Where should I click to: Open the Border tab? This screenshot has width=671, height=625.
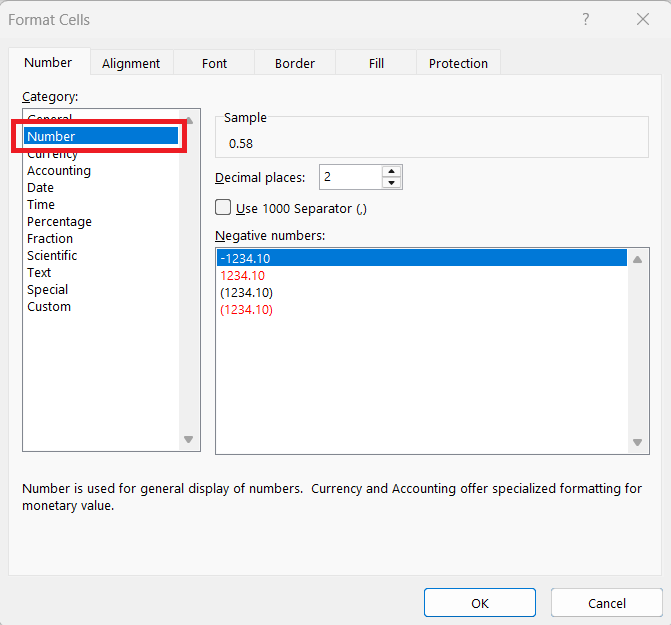(294, 63)
